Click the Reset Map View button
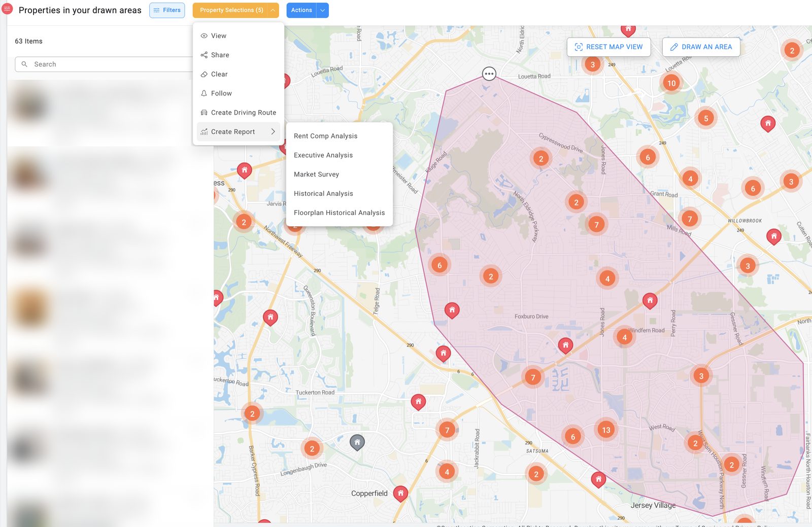This screenshot has width=812, height=527. point(608,47)
